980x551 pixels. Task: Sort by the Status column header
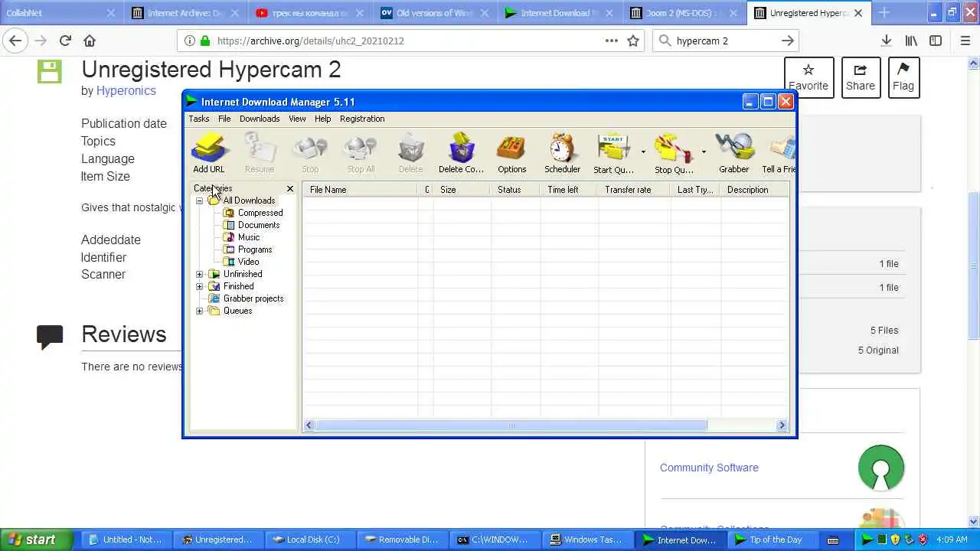[x=515, y=190]
